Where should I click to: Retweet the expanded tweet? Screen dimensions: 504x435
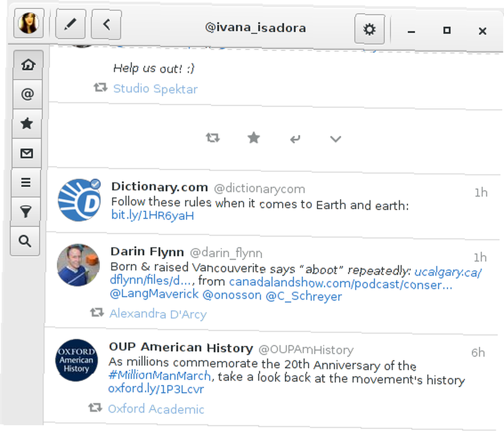pos(213,138)
